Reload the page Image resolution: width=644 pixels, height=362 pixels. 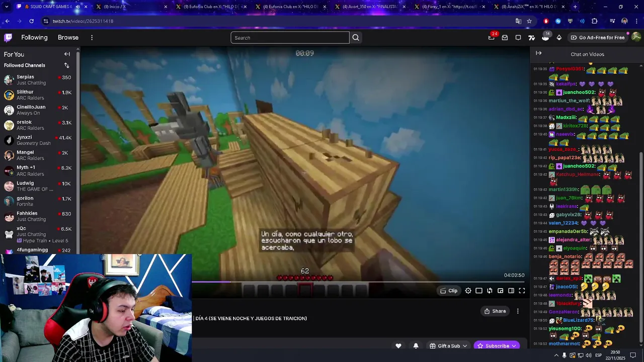(31, 21)
